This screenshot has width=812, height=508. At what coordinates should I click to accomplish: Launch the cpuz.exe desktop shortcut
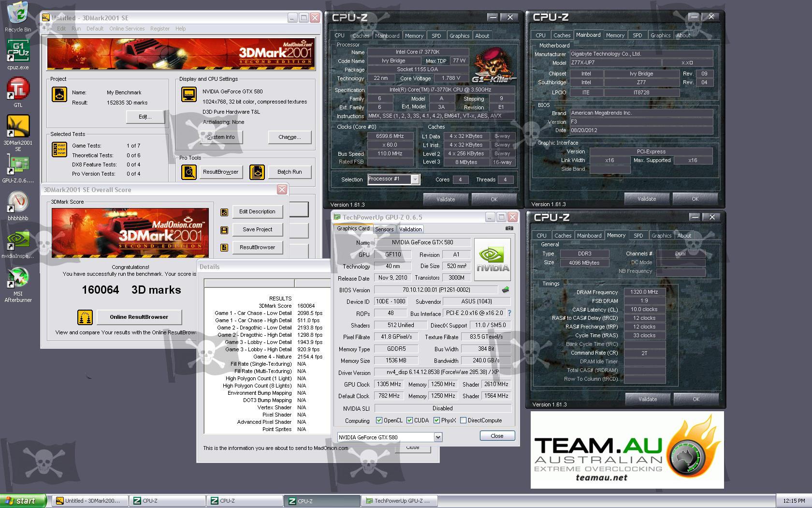[x=18, y=54]
